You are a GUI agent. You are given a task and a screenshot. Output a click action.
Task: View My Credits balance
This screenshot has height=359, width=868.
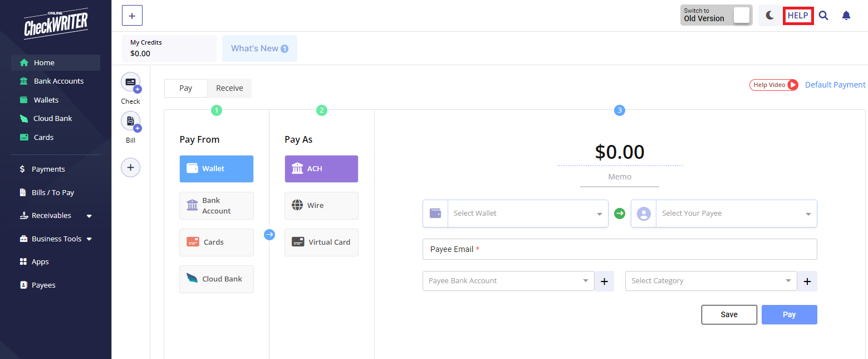tap(169, 48)
